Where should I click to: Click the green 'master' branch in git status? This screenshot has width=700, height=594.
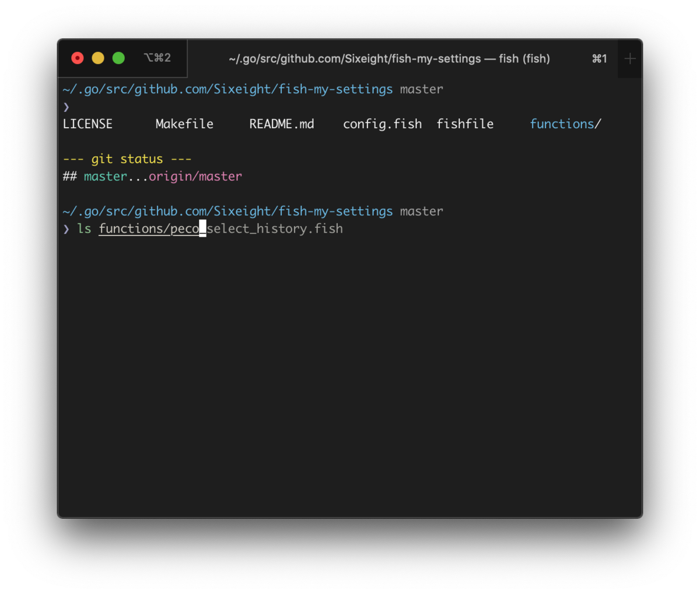click(x=105, y=176)
